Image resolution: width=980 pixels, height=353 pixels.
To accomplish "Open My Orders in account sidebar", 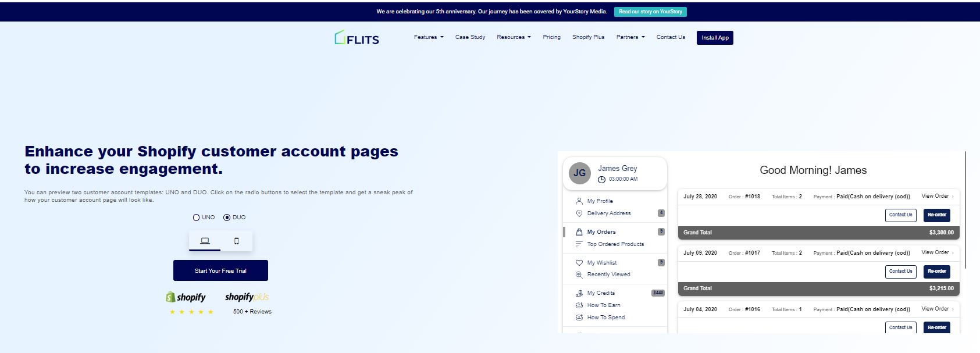I will (x=601, y=232).
